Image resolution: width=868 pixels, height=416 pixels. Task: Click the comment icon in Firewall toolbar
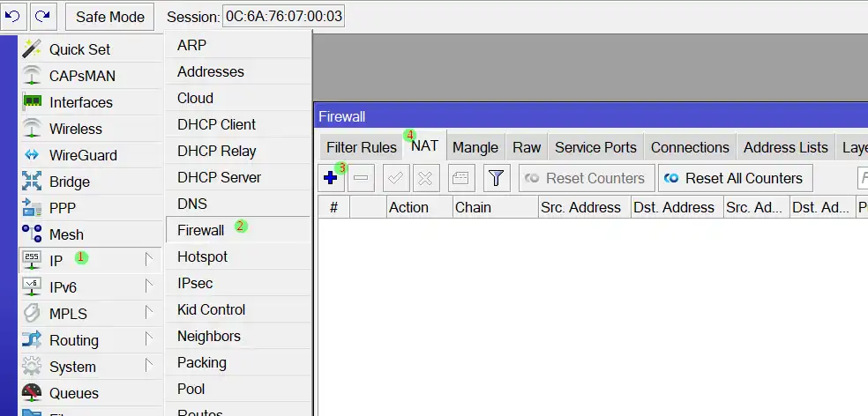460,178
